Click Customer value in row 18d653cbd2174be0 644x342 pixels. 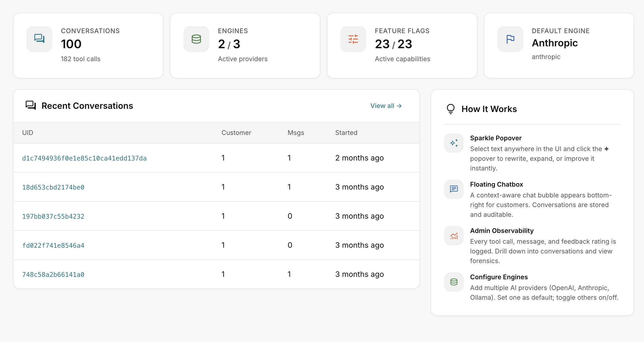(223, 187)
